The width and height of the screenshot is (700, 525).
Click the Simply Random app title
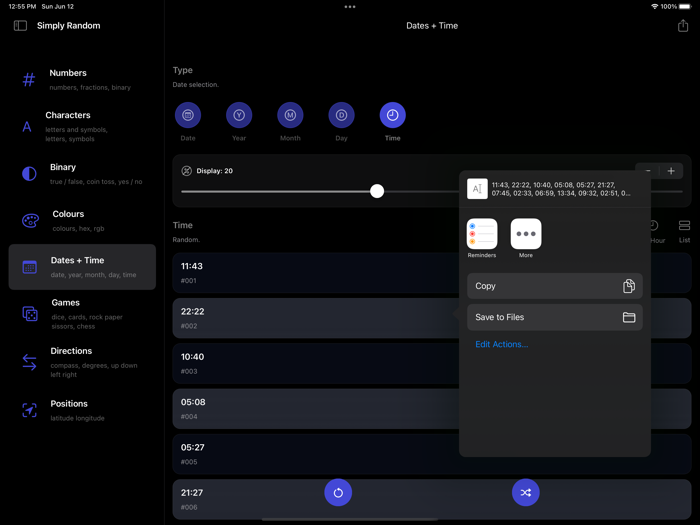click(x=68, y=25)
